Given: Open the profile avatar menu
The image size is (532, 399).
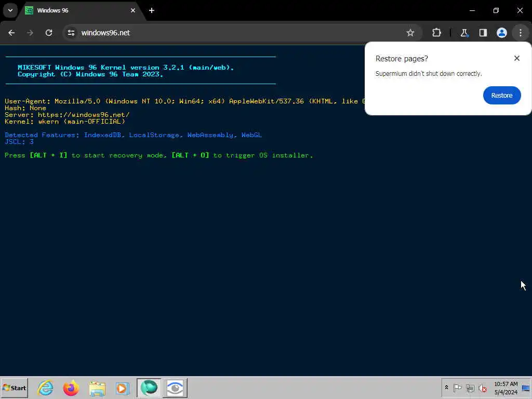Looking at the screenshot, I should pos(502,33).
